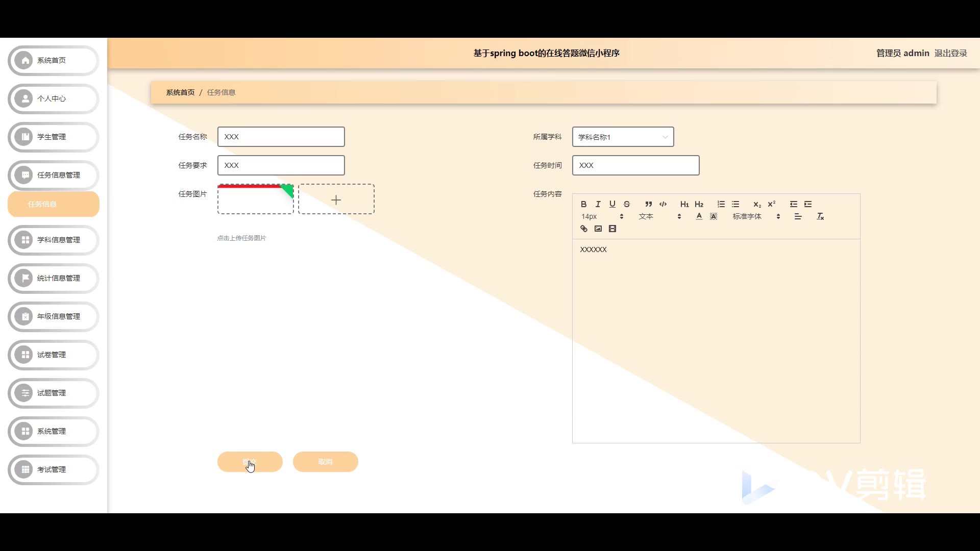This screenshot has height=551, width=980.
Task: Click 退出登录 to log out
Action: pyautogui.click(x=950, y=53)
